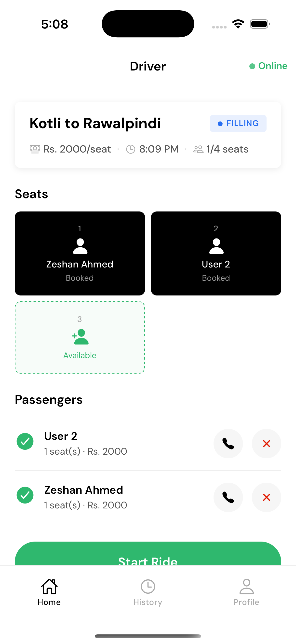The width and height of the screenshot is (296, 644).
Task: Tap the green checkmark beside User 2
Action: (25, 442)
